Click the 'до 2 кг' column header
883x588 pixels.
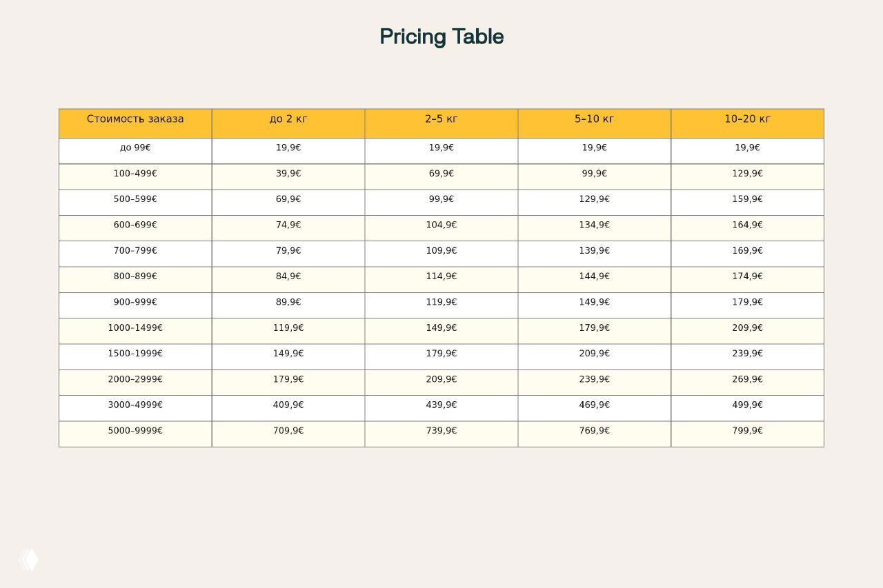[288, 119]
